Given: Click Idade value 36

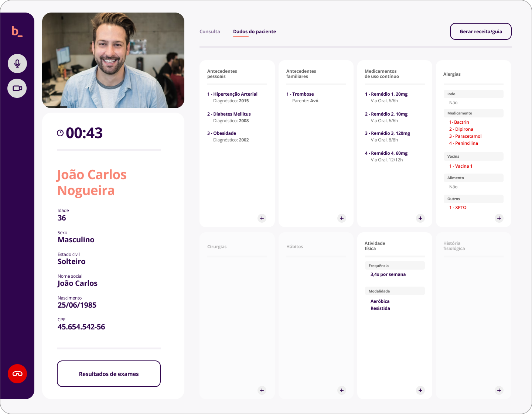Looking at the screenshot, I should (62, 218).
